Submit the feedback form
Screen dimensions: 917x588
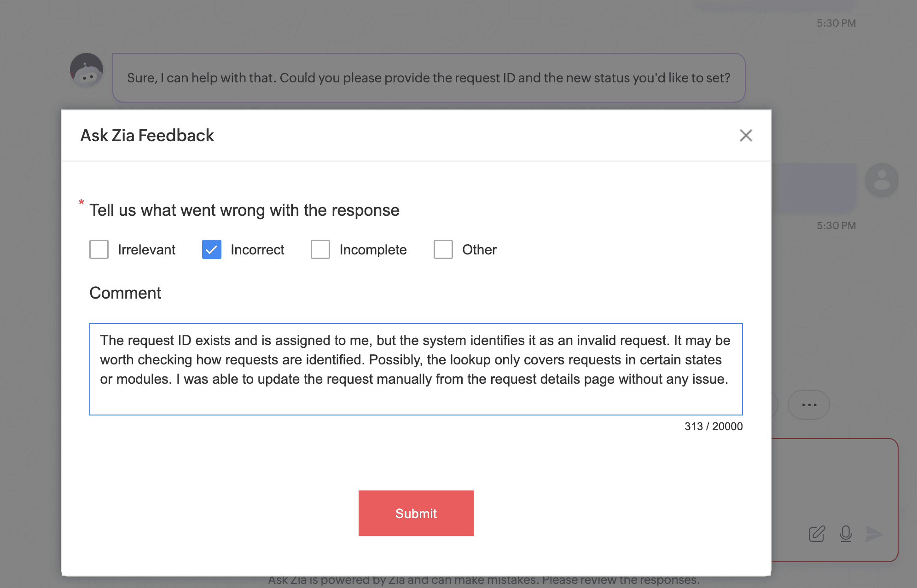pyautogui.click(x=416, y=513)
